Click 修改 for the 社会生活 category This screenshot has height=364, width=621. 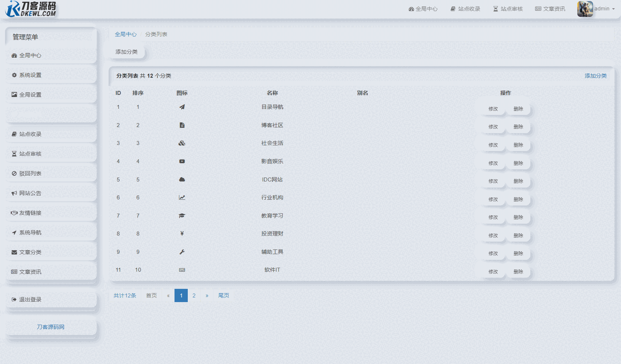pos(493,145)
